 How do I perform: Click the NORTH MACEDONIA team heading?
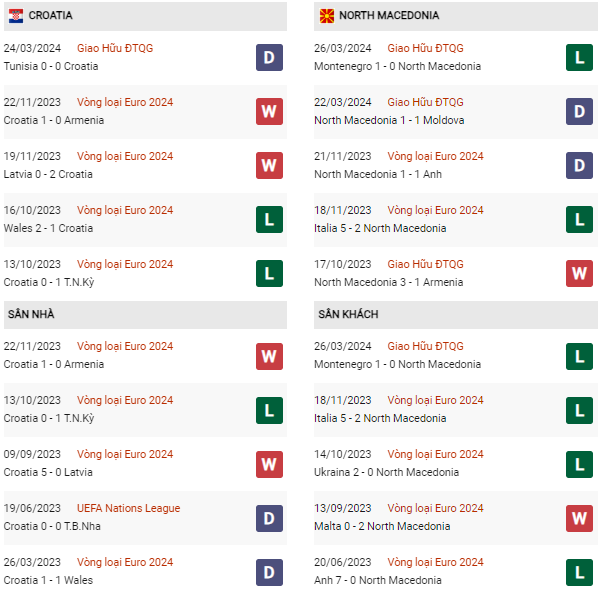[389, 16]
